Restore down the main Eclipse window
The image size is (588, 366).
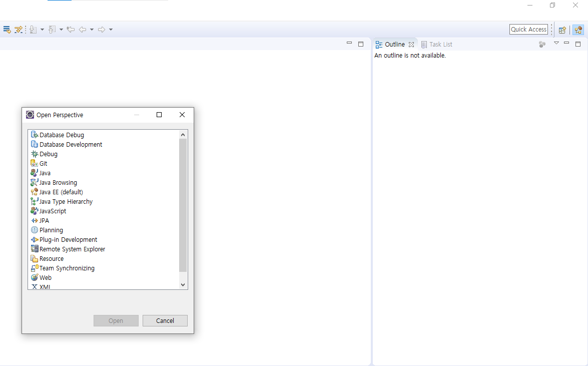pos(552,5)
